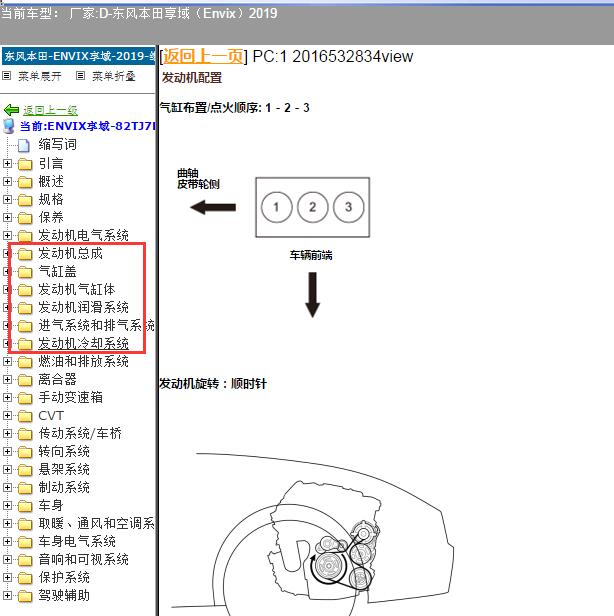Open the 驾驶辅助 tree entry
This screenshot has width=614, height=616.
pos(64,596)
